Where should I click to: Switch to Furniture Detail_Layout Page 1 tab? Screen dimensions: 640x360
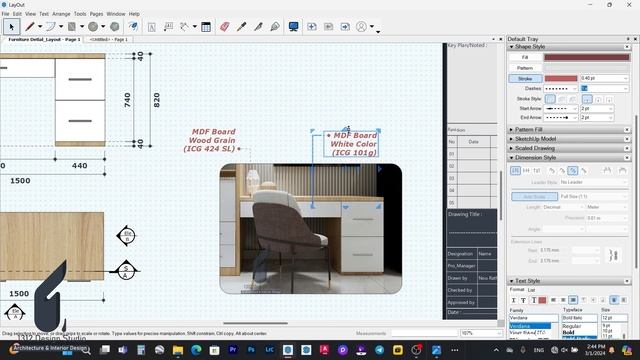44,40
